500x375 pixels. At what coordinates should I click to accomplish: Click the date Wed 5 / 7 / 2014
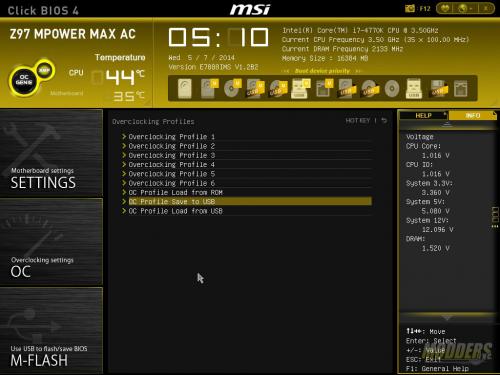click(x=201, y=58)
